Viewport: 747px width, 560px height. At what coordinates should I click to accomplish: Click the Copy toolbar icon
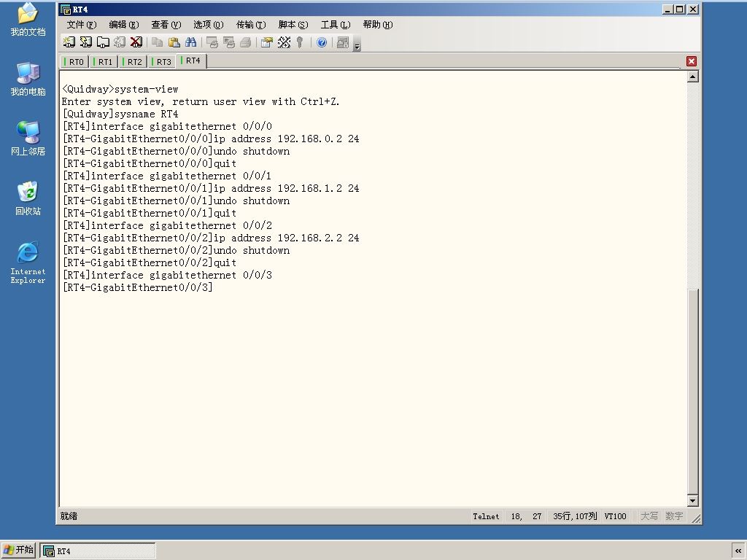pos(158,42)
